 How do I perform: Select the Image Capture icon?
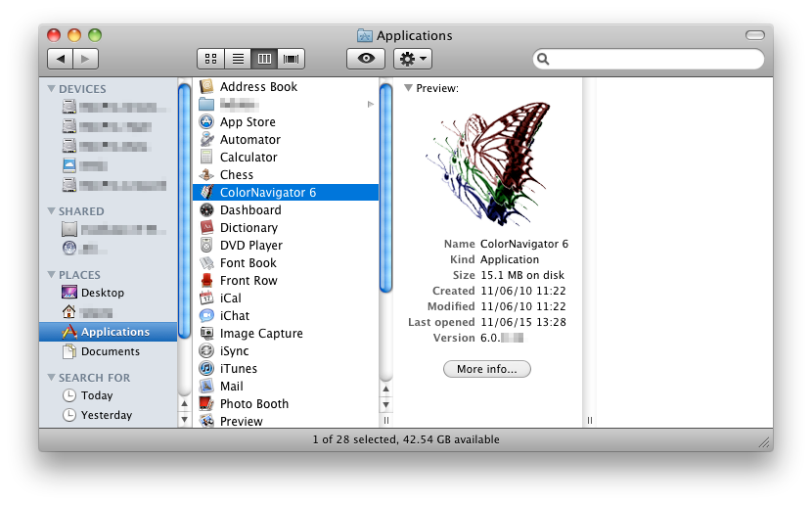click(206, 333)
